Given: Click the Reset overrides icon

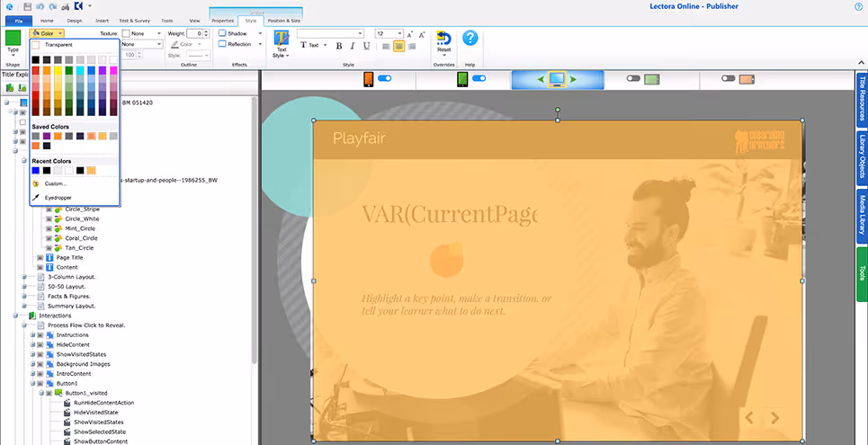Looking at the screenshot, I should [444, 38].
